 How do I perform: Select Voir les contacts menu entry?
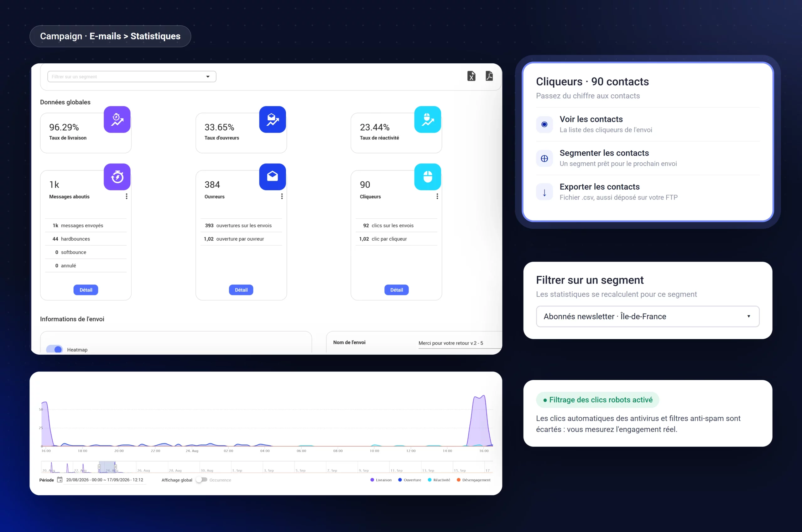tap(648, 124)
